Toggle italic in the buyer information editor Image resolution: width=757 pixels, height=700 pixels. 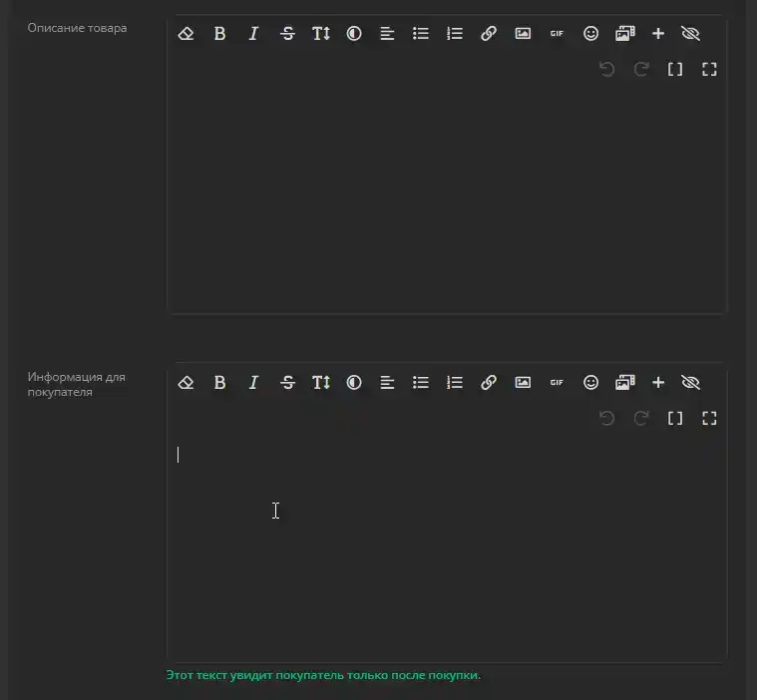point(253,383)
